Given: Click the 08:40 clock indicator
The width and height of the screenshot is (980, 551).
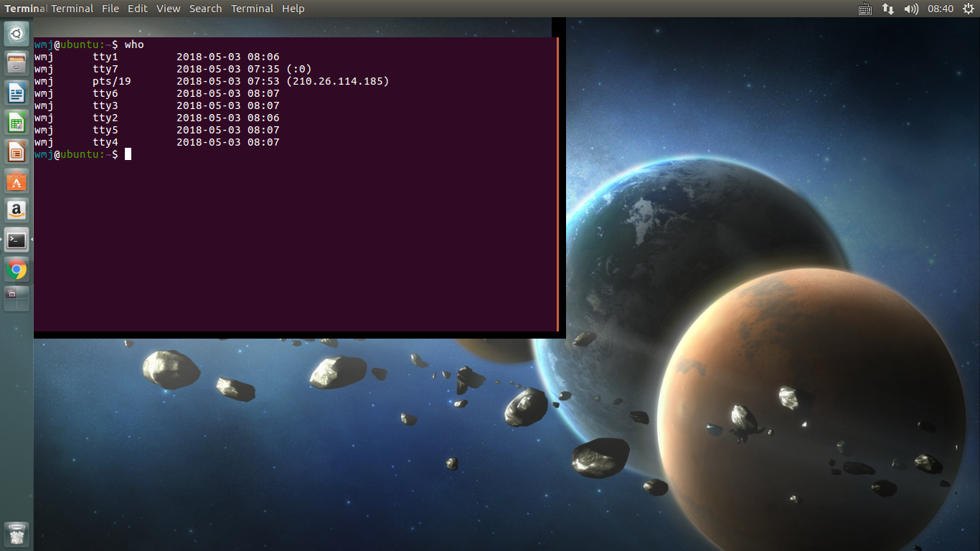Looking at the screenshot, I should (x=940, y=9).
